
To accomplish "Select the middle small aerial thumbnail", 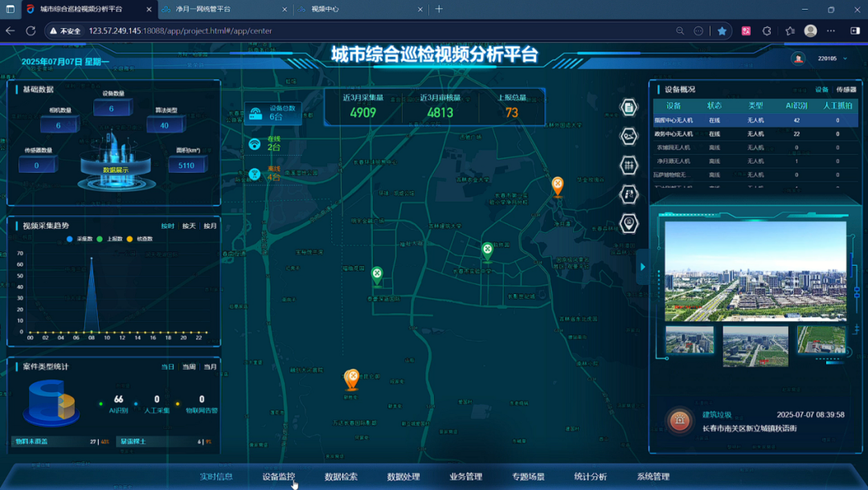I will pos(755,346).
